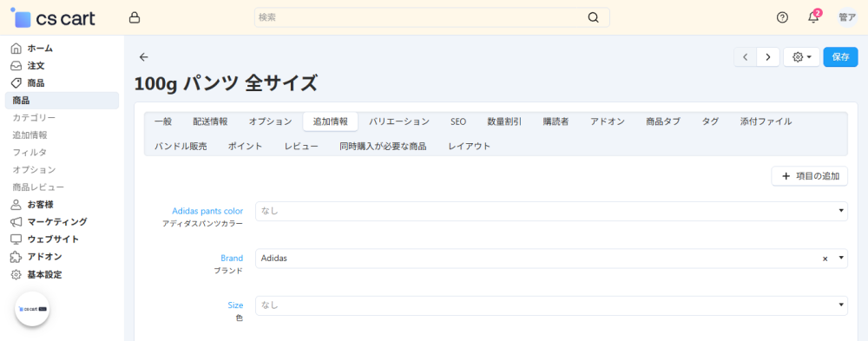Screen dimensions: 868x341
Task: Open the Brand feature link
Action: 232,258
